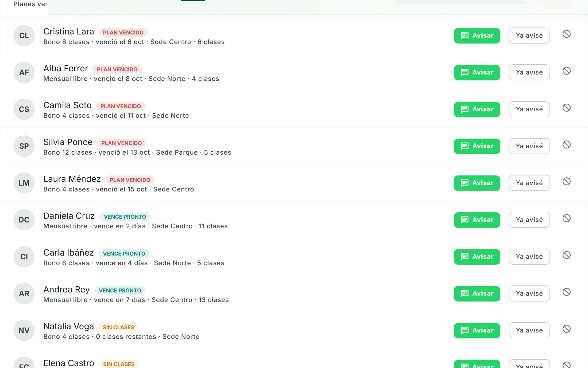Click Avisar for Carla Ibáñez
Image resolution: width=588 pixels, height=368 pixels.
[x=477, y=257]
